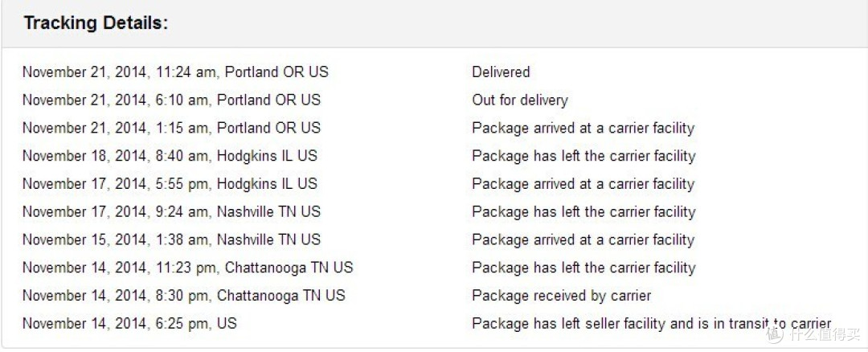Image resolution: width=868 pixels, height=352 pixels.
Task: Click the Tracking Details header
Action: coord(96,23)
